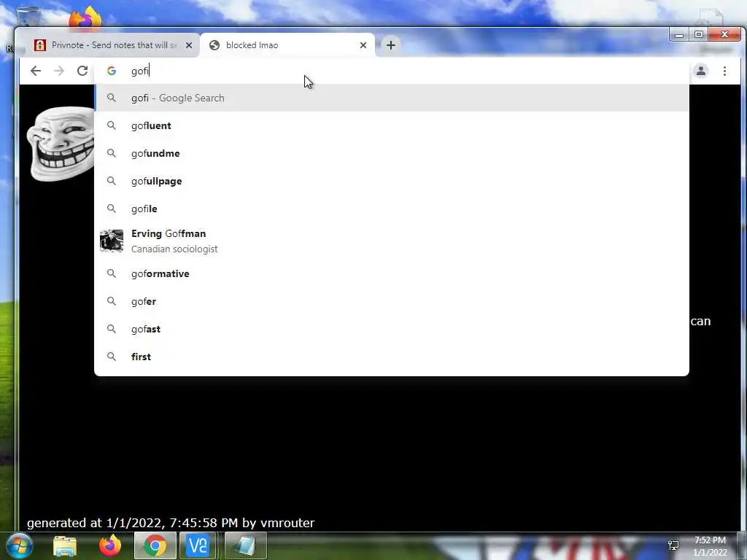Reload the page with refresh icon
This screenshot has height=560, width=747.
pos(82,71)
